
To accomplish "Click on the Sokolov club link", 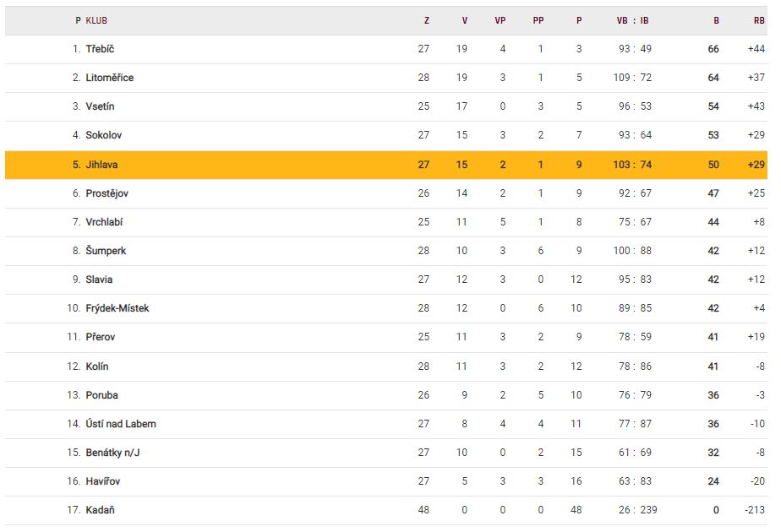I will [x=104, y=135].
